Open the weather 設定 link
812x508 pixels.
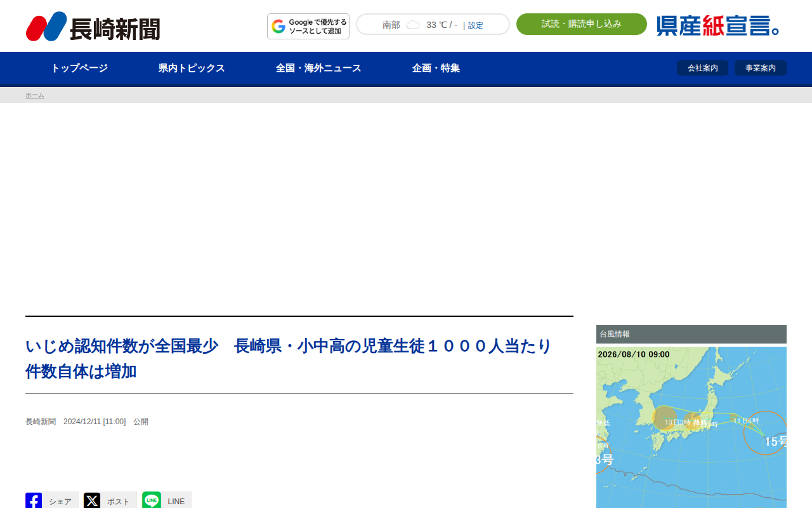(x=476, y=25)
